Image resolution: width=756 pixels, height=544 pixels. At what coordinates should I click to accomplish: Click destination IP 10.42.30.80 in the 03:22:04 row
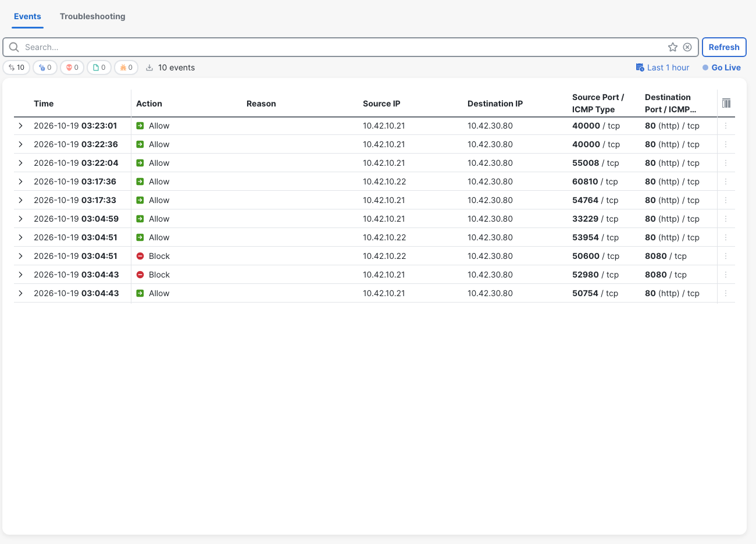point(490,163)
